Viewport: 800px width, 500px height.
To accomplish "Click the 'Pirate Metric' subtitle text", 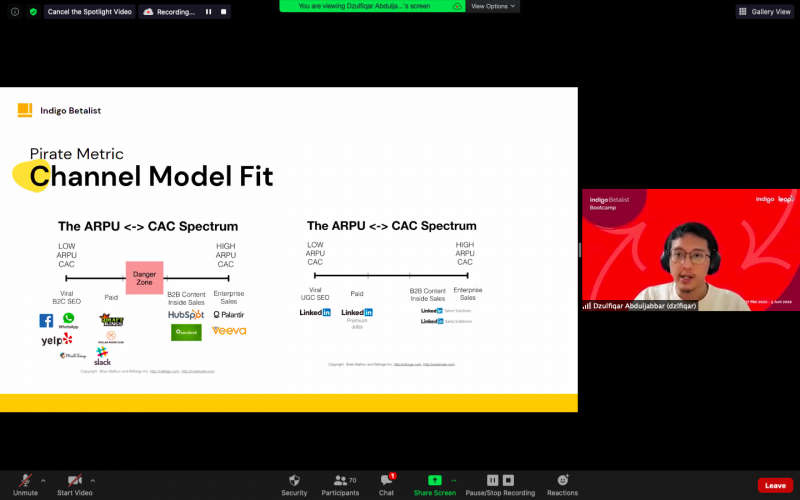I will [x=77, y=154].
